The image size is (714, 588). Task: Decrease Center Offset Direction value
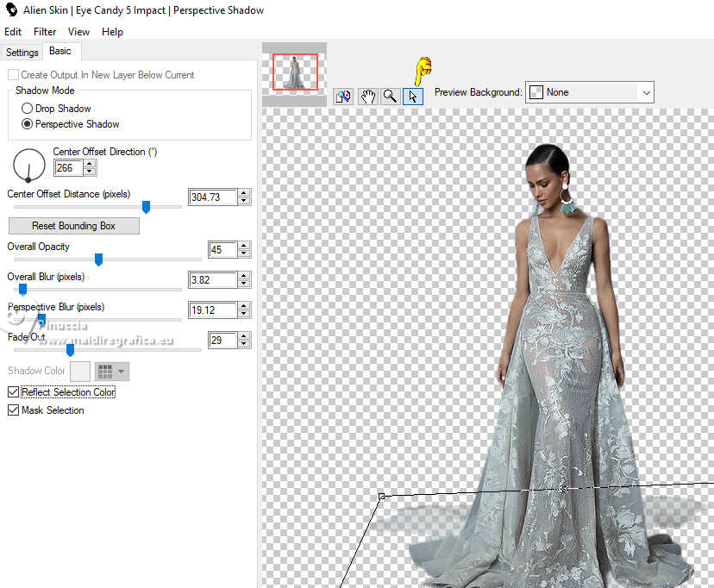[90, 172]
